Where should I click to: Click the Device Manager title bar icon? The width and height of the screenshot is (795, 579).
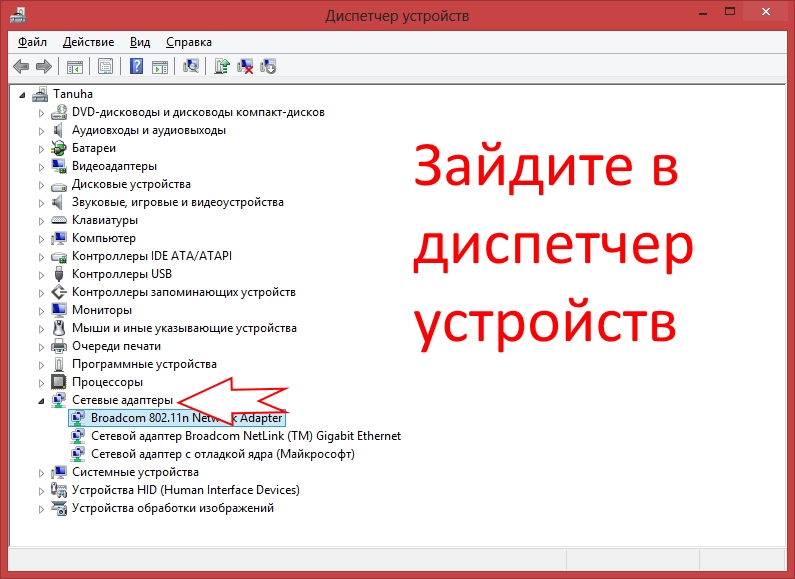pyautogui.click(x=18, y=15)
